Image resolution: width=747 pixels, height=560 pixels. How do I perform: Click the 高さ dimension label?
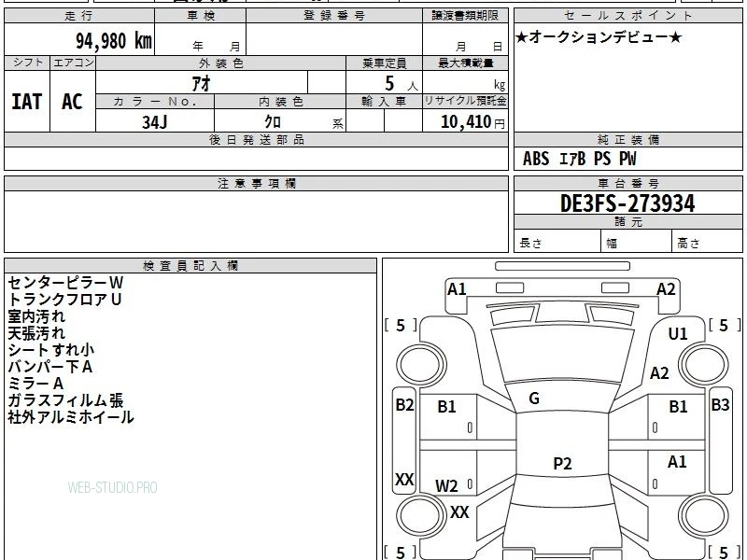tap(688, 244)
